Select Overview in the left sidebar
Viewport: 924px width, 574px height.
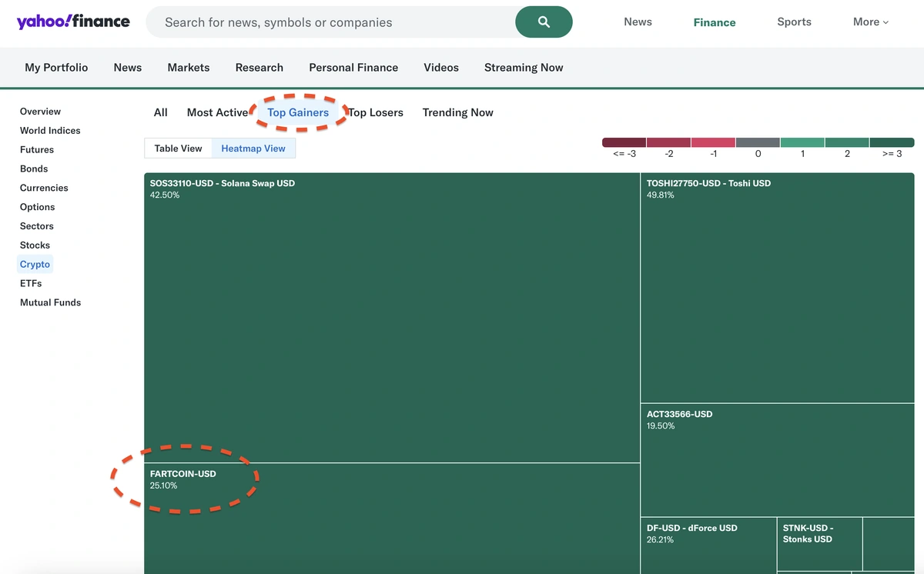pyautogui.click(x=40, y=112)
